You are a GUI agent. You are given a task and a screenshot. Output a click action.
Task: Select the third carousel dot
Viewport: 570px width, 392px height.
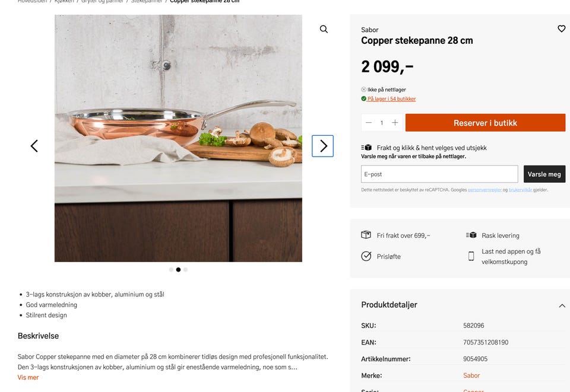tap(186, 269)
